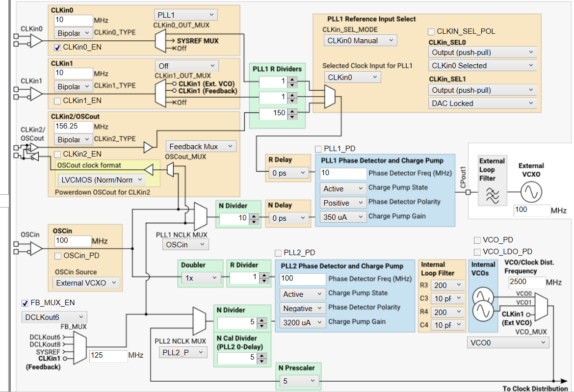
Task: Check the OSCin_PD checkbox
Action: tap(58, 256)
